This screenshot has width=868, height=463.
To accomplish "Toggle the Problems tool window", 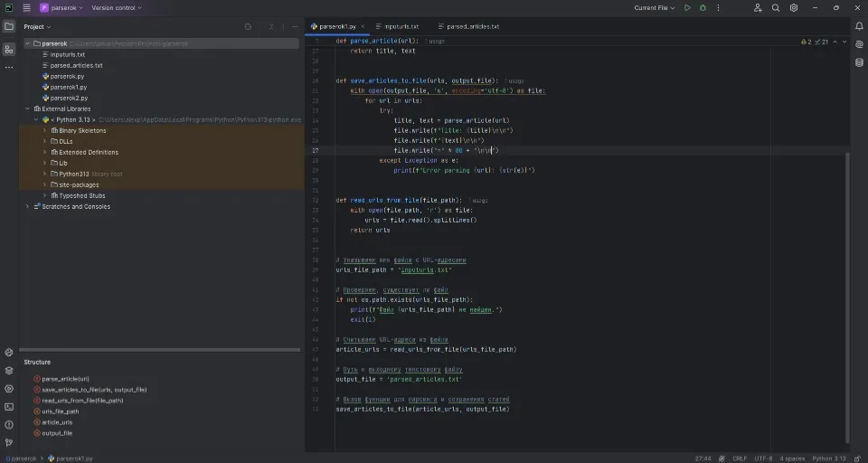I will click(x=9, y=424).
